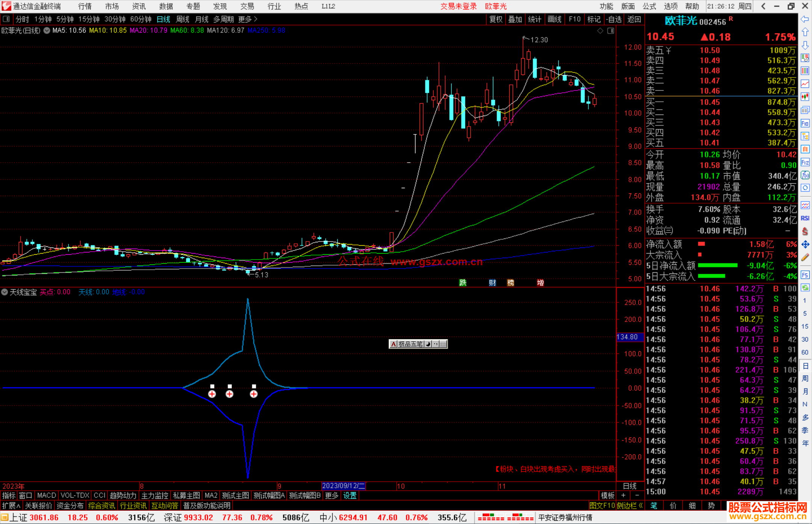Toggle the diamond marker icon atop chart

tap(600, 30)
